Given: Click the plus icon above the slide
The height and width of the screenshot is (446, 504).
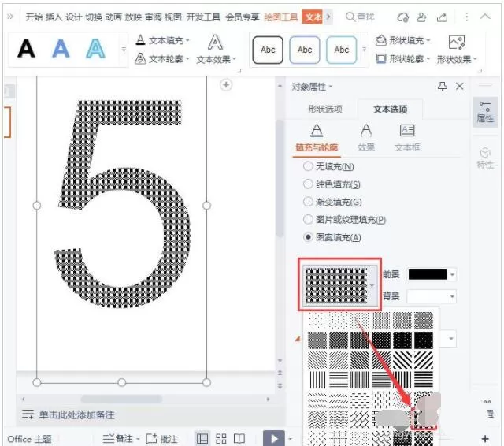Looking at the screenshot, I should click(226, 85).
